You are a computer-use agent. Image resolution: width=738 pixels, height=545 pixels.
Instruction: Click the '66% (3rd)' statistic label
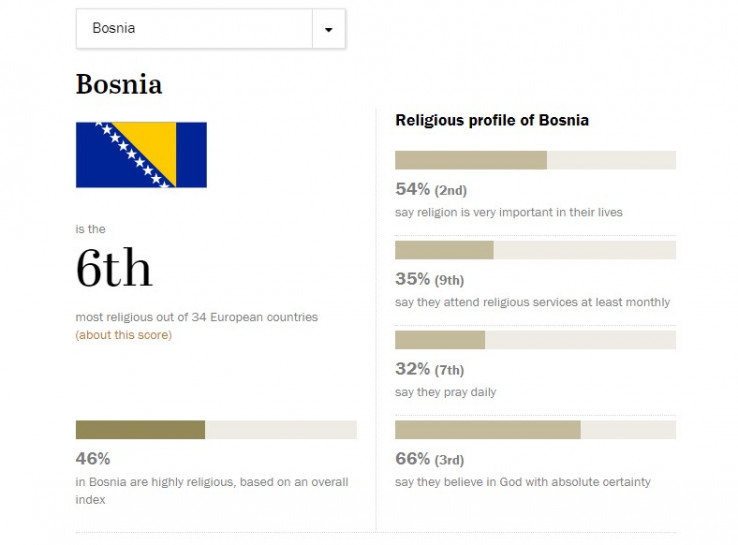[x=430, y=460]
